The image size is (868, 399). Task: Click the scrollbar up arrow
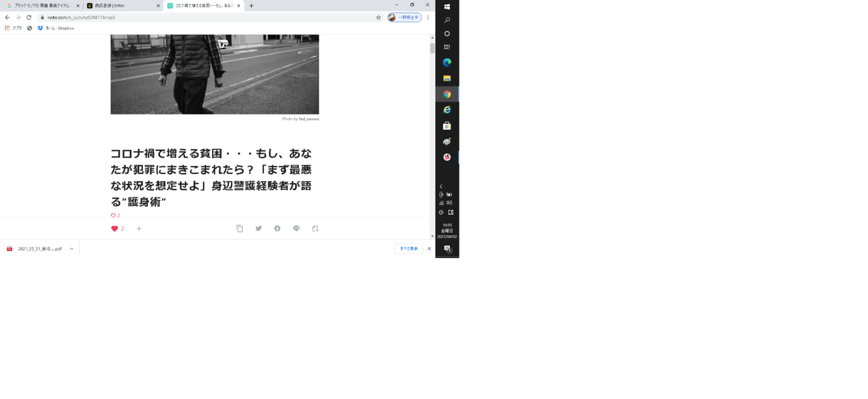[x=432, y=38]
